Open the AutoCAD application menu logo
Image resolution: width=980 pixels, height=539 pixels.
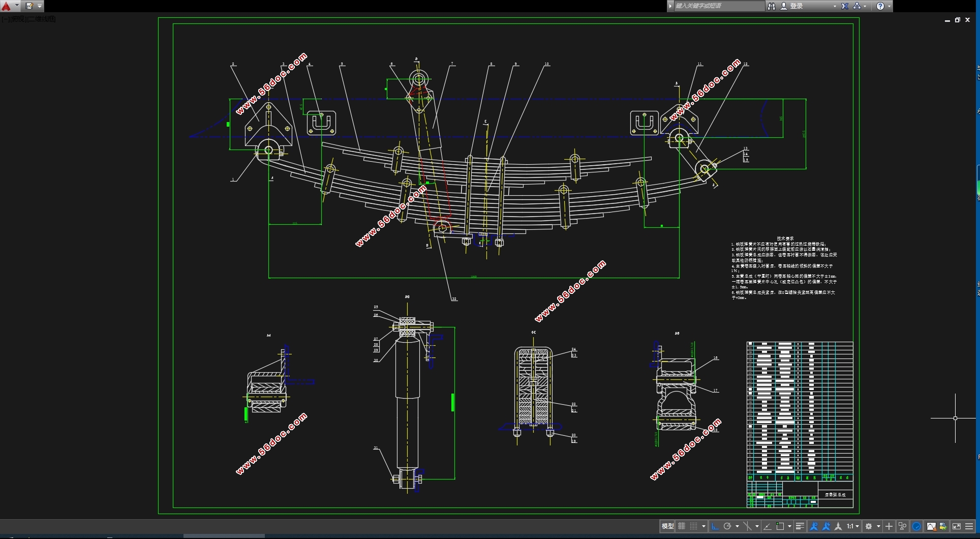(x=6, y=6)
